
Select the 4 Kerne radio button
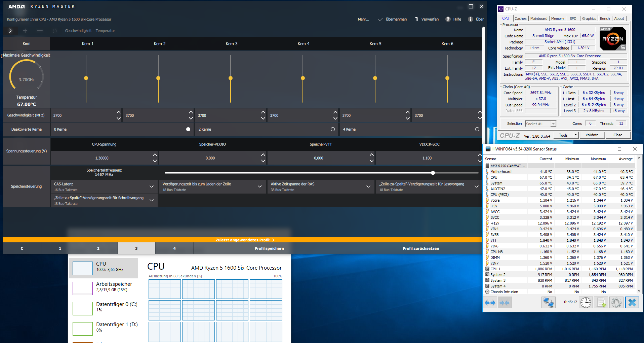[477, 129]
